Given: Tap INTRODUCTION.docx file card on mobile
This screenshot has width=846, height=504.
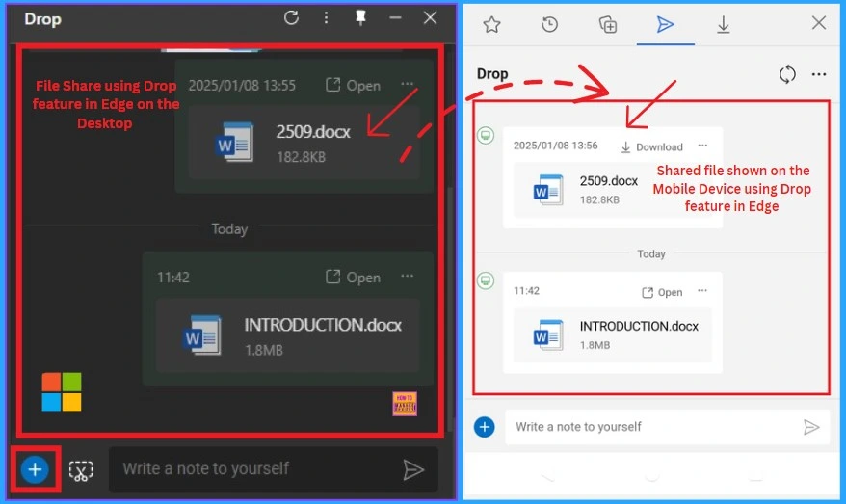Looking at the screenshot, I should coord(613,335).
